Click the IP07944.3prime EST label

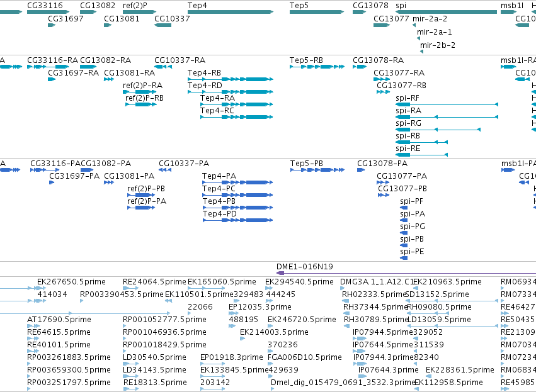pos(383,357)
